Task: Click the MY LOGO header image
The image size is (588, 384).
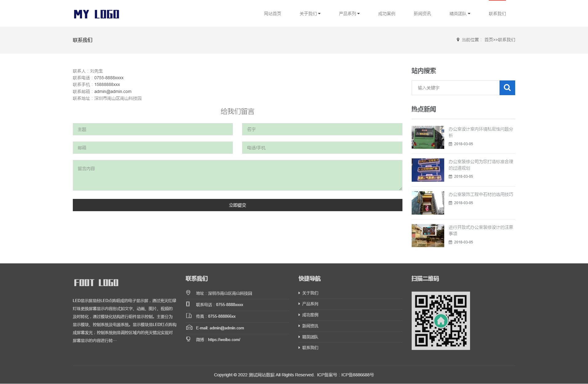Action: tap(96, 14)
